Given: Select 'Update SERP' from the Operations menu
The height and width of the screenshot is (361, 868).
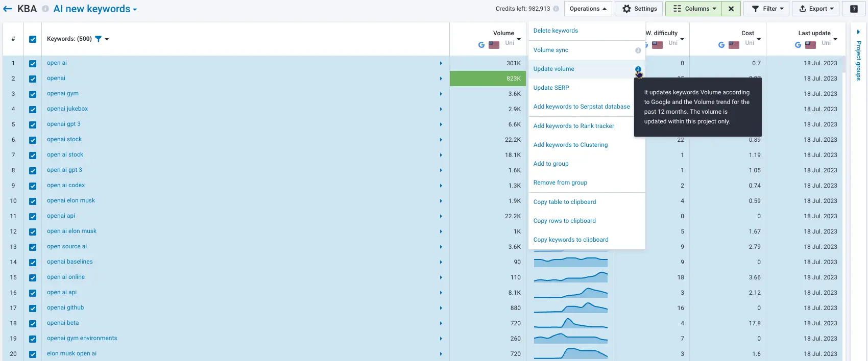Looking at the screenshot, I should 551,88.
